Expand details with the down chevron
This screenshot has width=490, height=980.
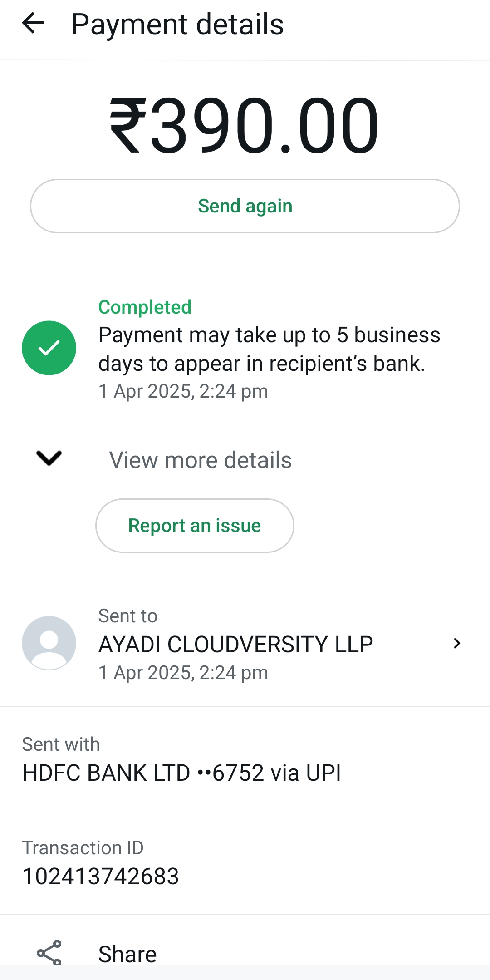[49, 458]
